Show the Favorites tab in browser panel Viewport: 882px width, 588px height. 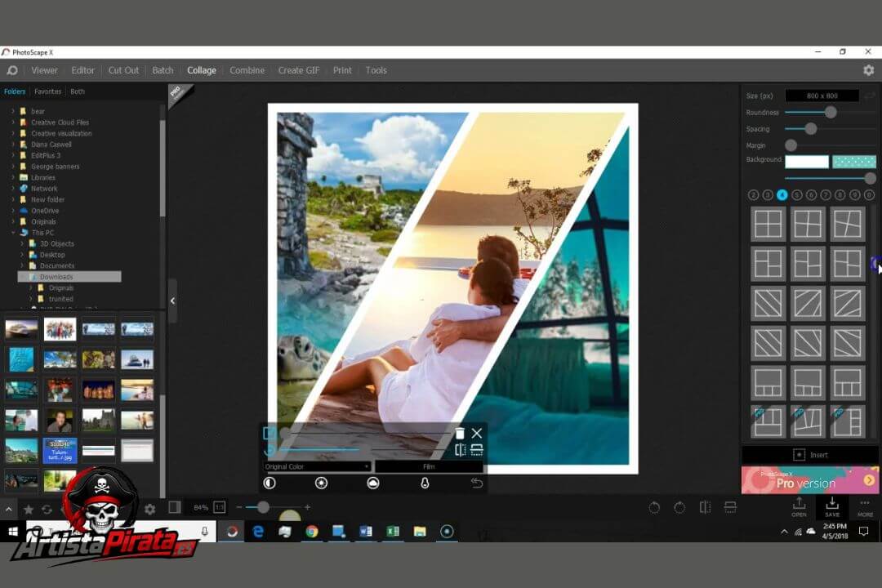coord(48,91)
